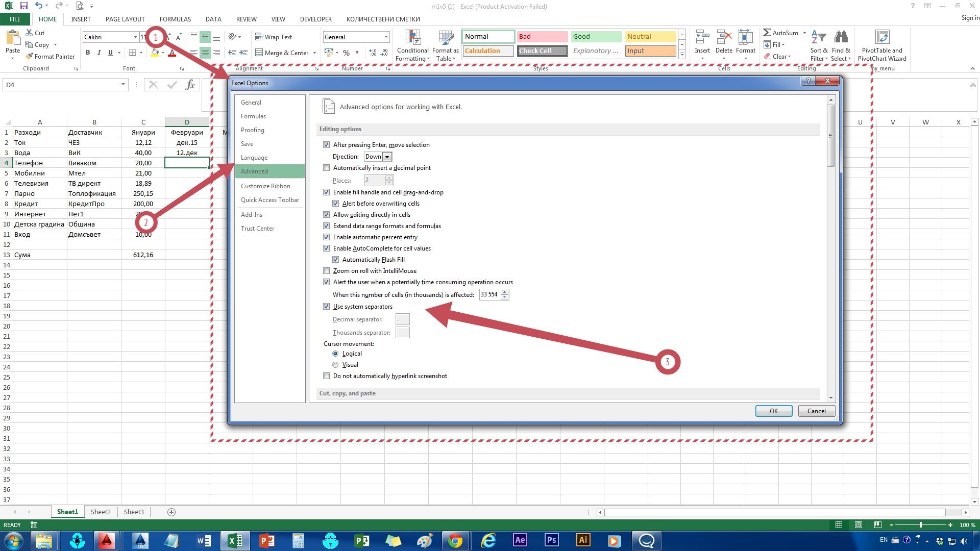Select the Logical cursor movement radio button
Image resolution: width=980 pixels, height=551 pixels.
click(335, 353)
